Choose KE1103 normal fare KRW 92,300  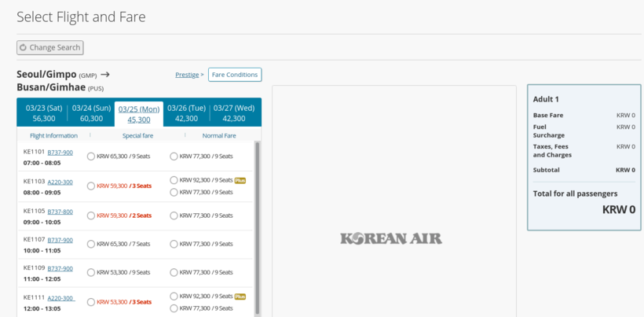coord(174,180)
